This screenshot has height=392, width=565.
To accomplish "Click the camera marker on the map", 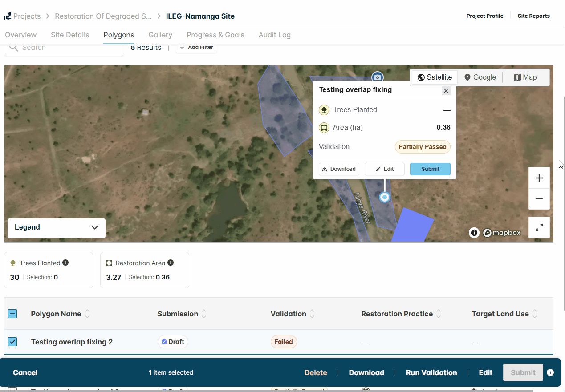I will (x=378, y=77).
